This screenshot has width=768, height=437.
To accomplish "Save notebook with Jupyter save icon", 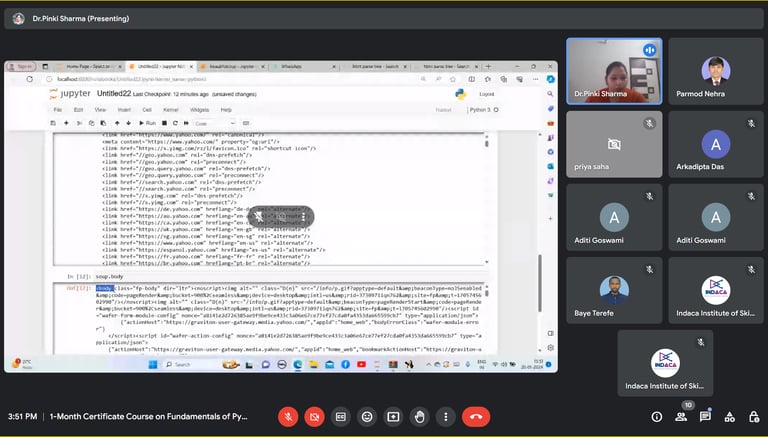I will [x=53, y=123].
